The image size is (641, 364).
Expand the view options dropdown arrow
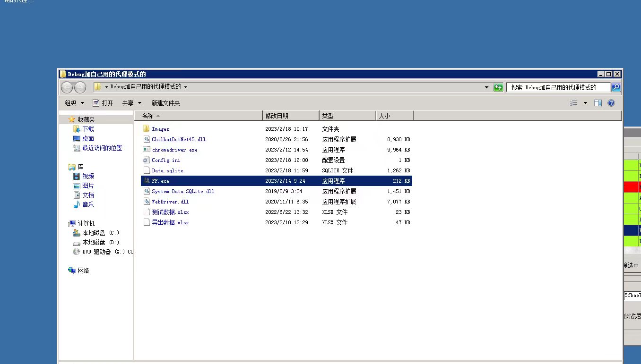pyautogui.click(x=585, y=103)
